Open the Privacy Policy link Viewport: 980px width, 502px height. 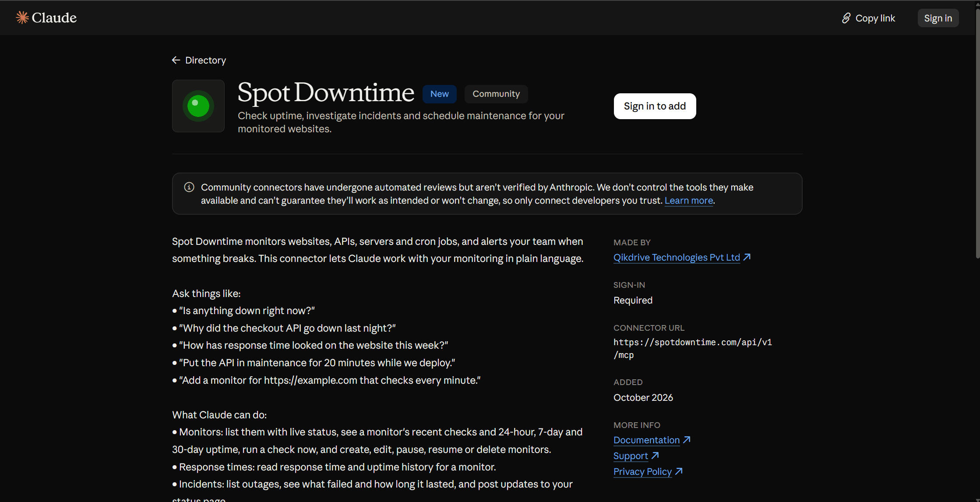(x=642, y=471)
